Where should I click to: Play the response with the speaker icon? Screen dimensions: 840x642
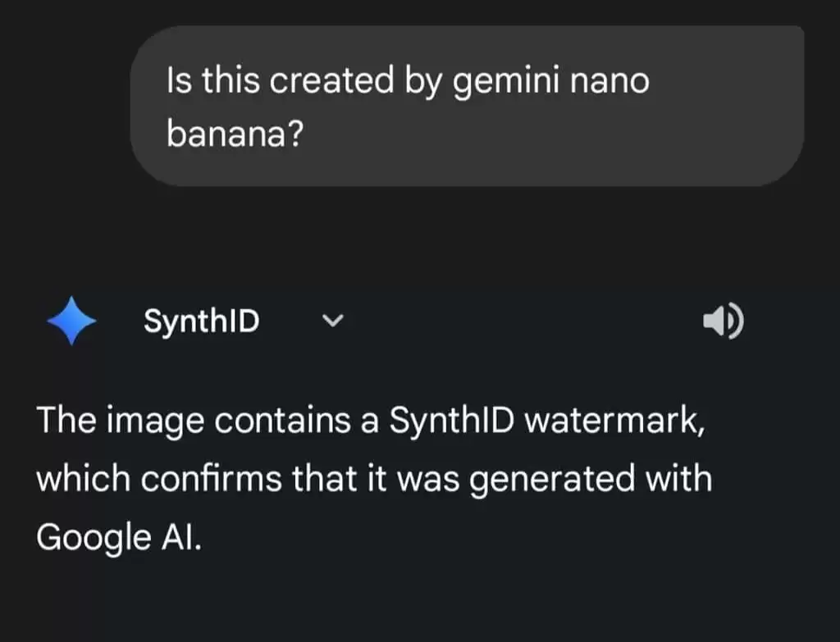(723, 322)
